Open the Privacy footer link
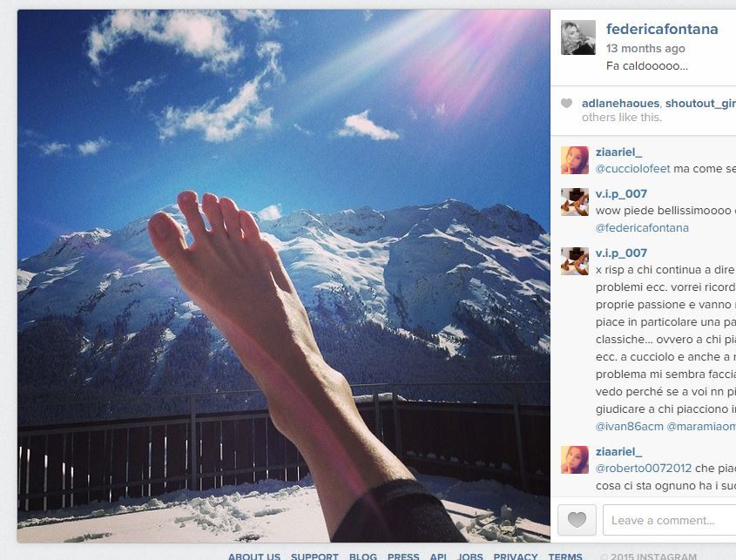 click(x=516, y=556)
